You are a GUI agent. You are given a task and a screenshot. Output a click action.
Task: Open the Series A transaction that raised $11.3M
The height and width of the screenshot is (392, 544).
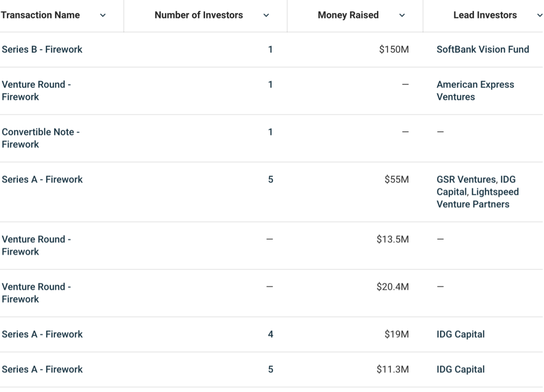[42, 369]
